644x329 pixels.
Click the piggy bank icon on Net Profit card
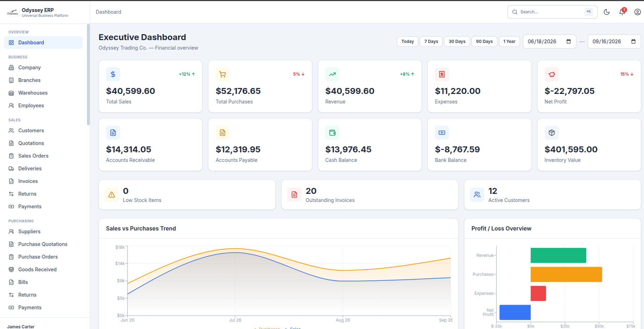tap(552, 74)
